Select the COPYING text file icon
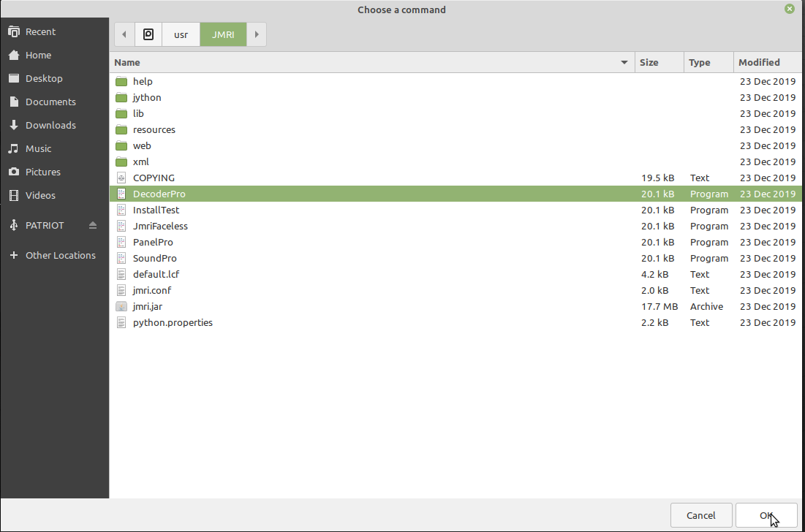805x532 pixels. pos(121,178)
